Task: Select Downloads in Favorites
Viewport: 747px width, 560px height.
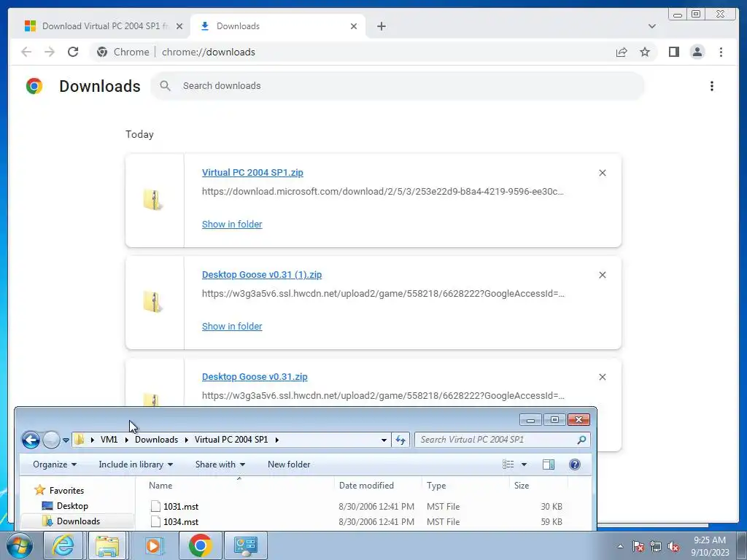Action: pyautogui.click(x=78, y=521)
